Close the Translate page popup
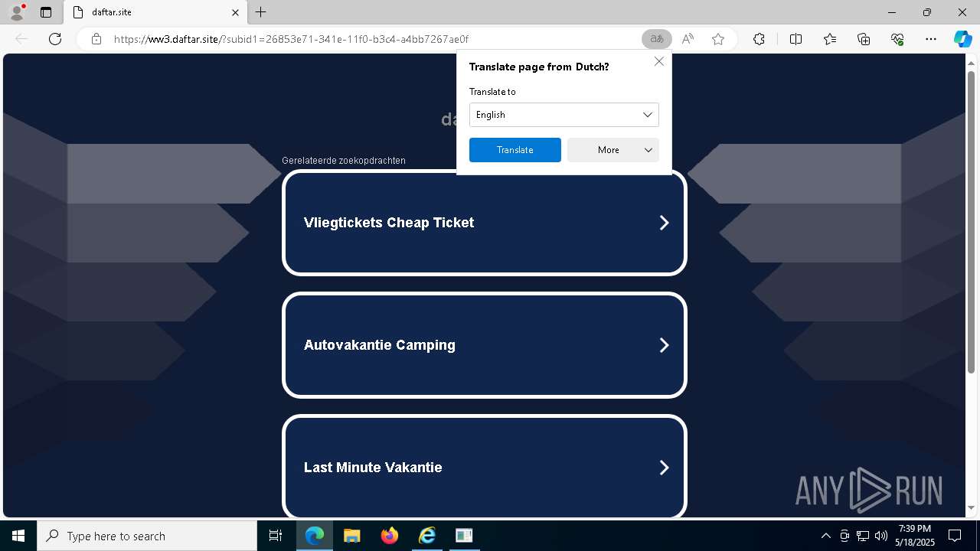Viewport: 980px width, 551px height. (659, 61)
